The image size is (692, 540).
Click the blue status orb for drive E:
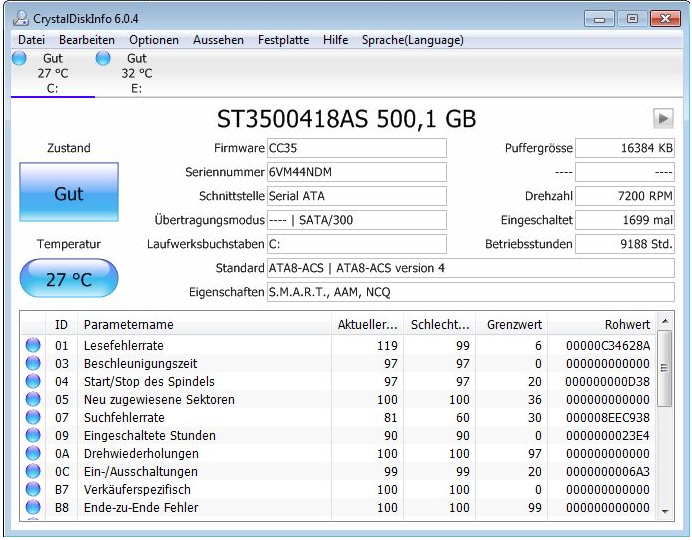coord(103,58)
